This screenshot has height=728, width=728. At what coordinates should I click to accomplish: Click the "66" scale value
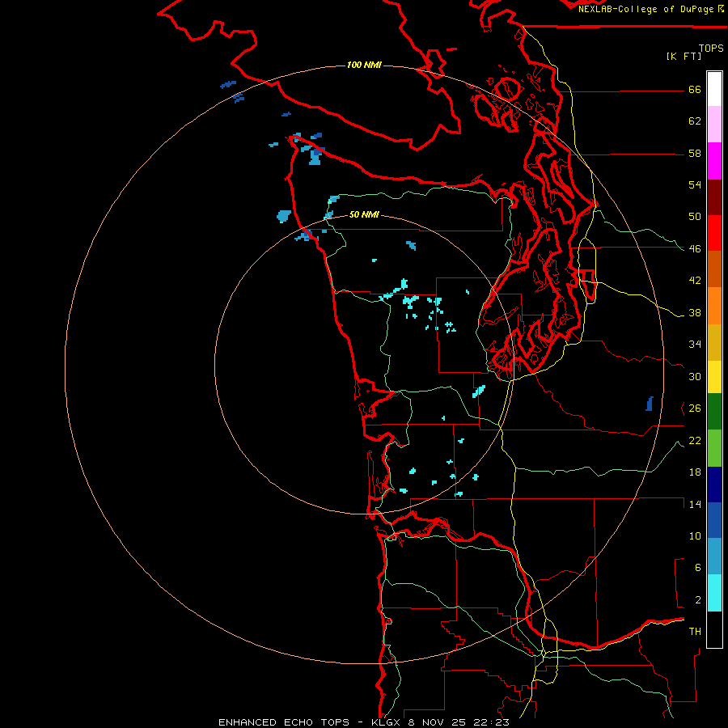[x=695, y=90]
